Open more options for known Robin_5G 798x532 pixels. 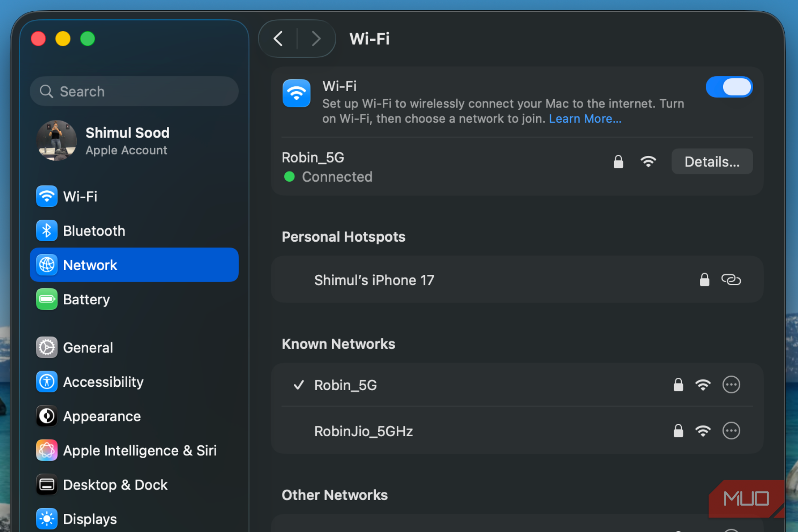(731, 385)
